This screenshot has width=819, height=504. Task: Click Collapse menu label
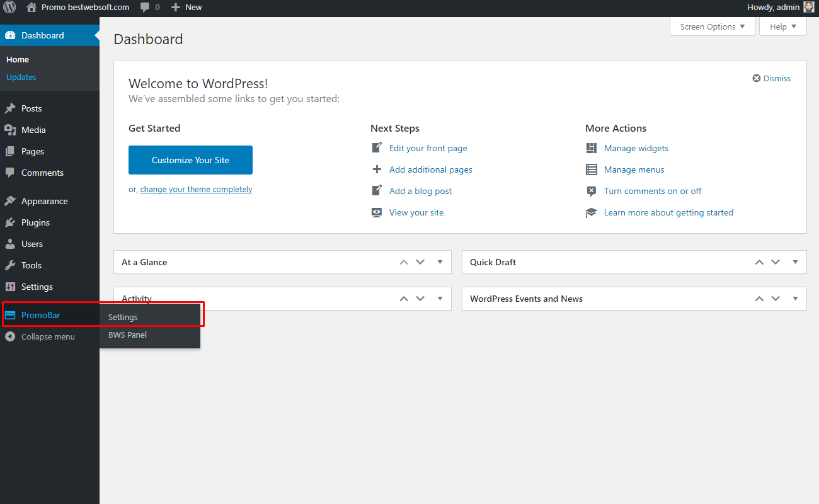pyautogui.click(x=48, y=336)
